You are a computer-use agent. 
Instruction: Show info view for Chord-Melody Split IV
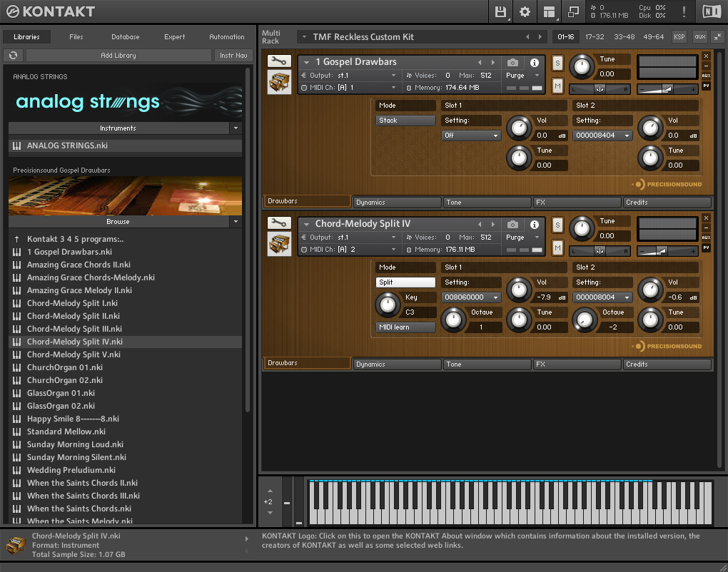pyautogui.click(x=535, y=224)
